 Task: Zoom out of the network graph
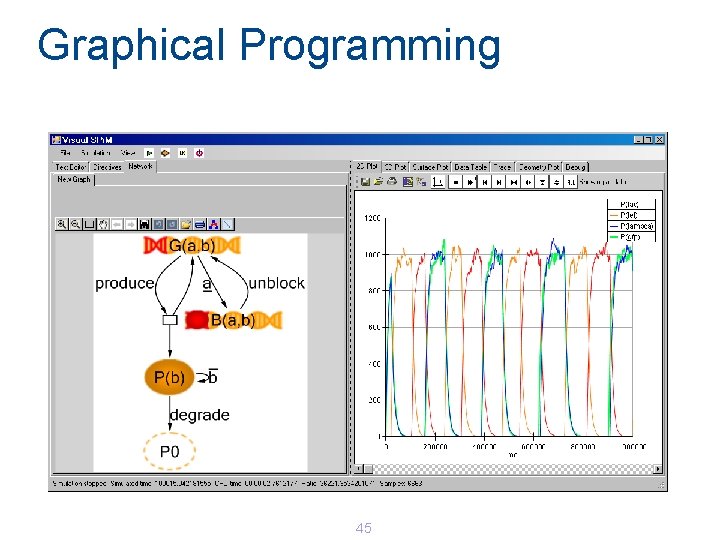[75, 224]
